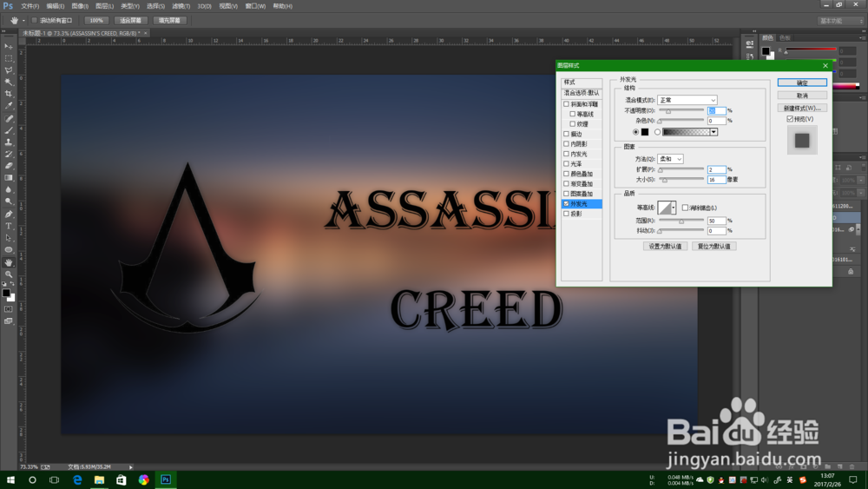Click black glow color swatch
This screenshot has height=489, width=868.
645,132
